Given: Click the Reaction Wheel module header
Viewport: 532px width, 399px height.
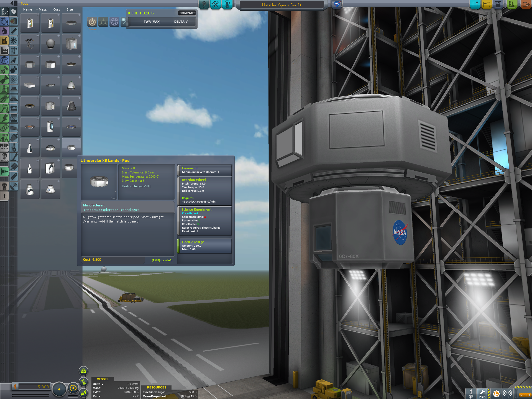Looking at the screenshot, I should click(x=194, y=180).
